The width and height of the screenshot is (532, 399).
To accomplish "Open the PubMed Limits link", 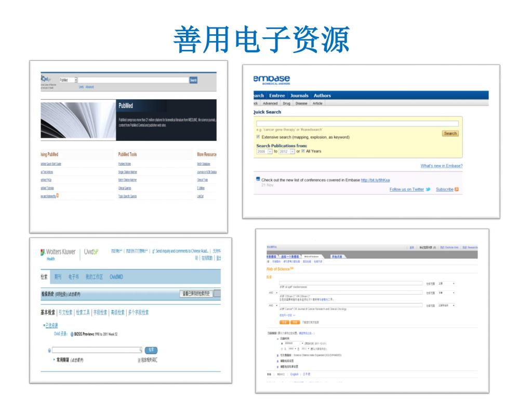I will [82, 87].
